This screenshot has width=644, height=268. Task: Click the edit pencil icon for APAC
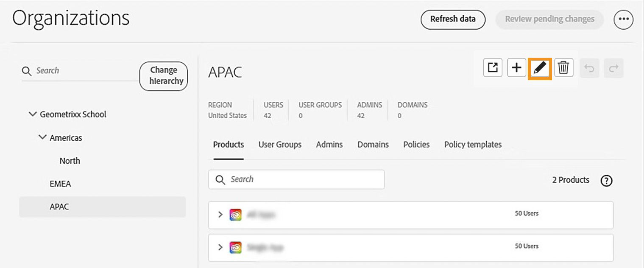540,68
